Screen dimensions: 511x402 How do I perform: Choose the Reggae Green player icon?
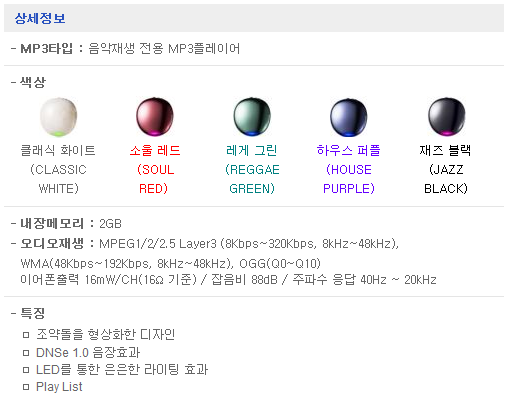point(252,116)
